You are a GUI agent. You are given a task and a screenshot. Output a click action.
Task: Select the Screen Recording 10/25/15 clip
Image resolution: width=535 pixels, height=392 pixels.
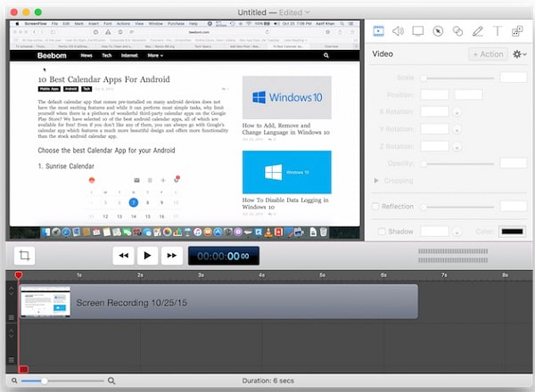pyautogui.click(x=218, y=302)
